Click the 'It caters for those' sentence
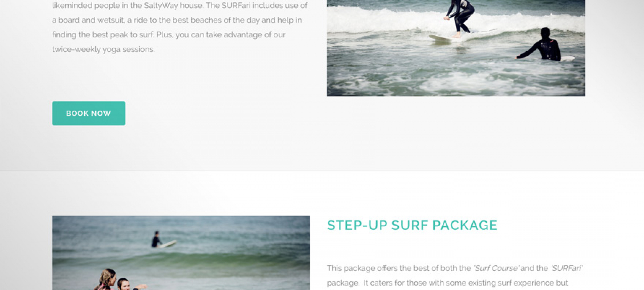The image size is (644, 290). coord(466,283)
